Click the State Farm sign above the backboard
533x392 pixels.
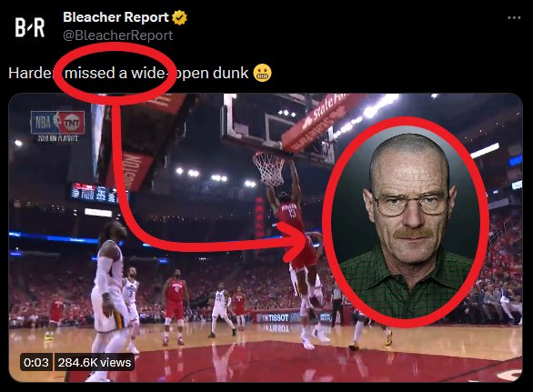(x=315, y=121)
